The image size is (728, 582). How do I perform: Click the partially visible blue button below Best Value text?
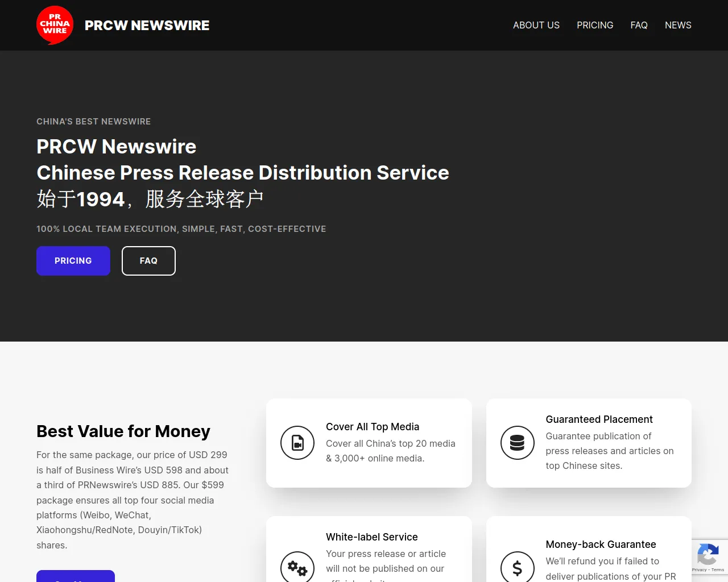pyautogui.click(x=76, y=576)
